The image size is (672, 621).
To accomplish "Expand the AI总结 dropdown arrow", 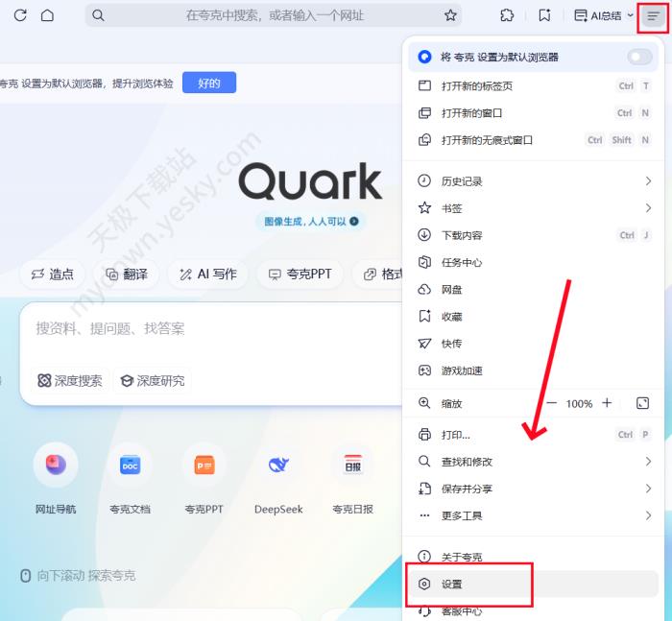I will (630, 15).
